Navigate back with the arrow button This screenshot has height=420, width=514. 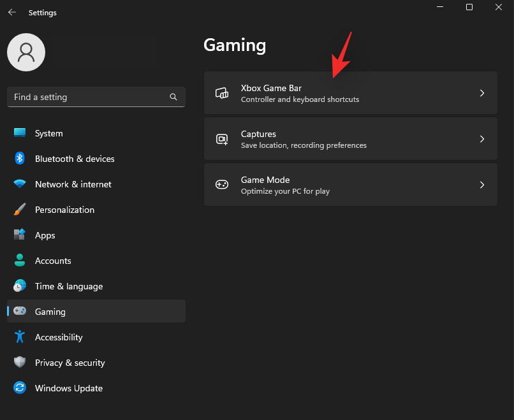coord(11,11)
